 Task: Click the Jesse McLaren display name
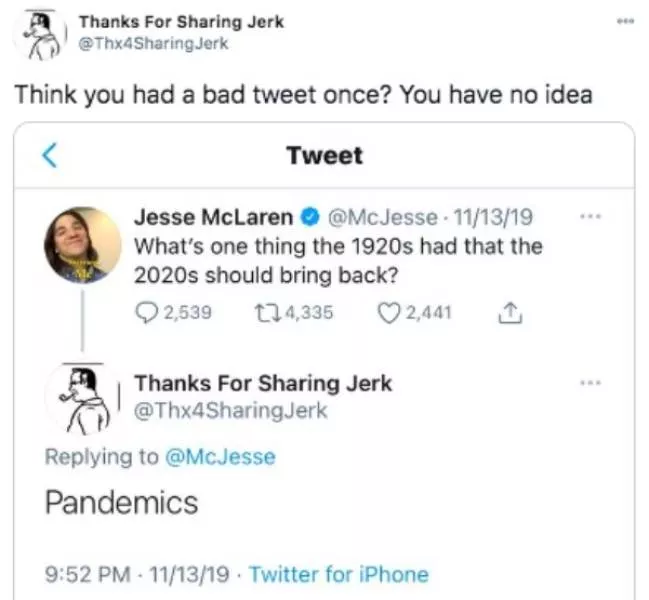(214, 217)
